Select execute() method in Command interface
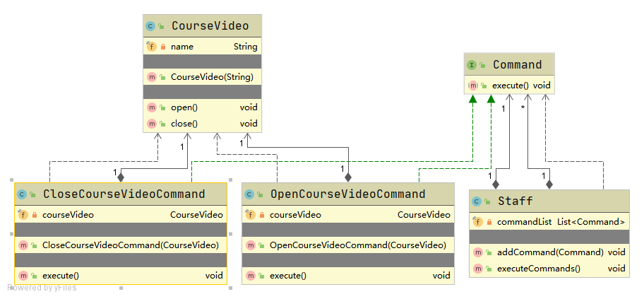Screen dimensions: 644x299 (510, 86)
